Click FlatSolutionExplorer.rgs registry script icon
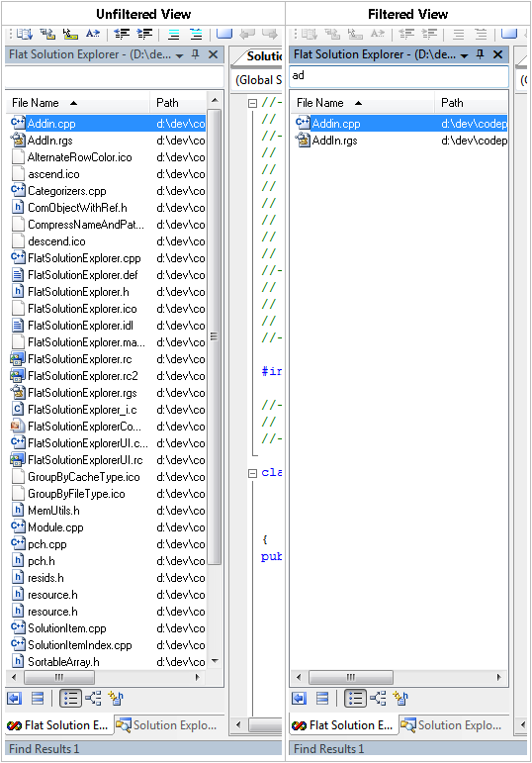Viewport: 532px width, 763px height. 18,392
